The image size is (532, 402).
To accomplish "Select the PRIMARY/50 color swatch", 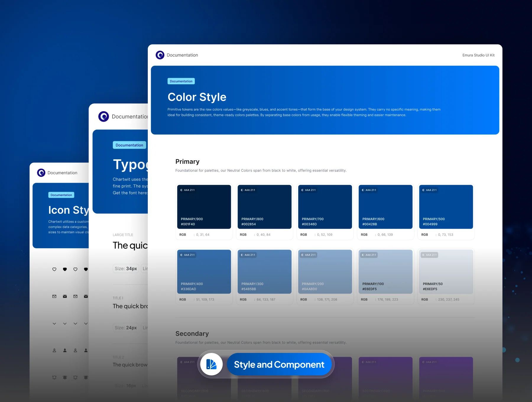I will [446, 272].
